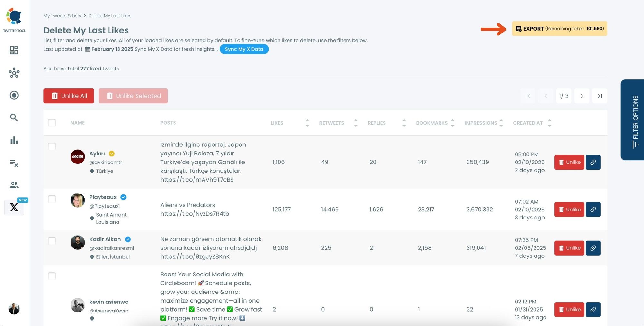Click the calendar icon beside February 13 2025

coord(88,49)
